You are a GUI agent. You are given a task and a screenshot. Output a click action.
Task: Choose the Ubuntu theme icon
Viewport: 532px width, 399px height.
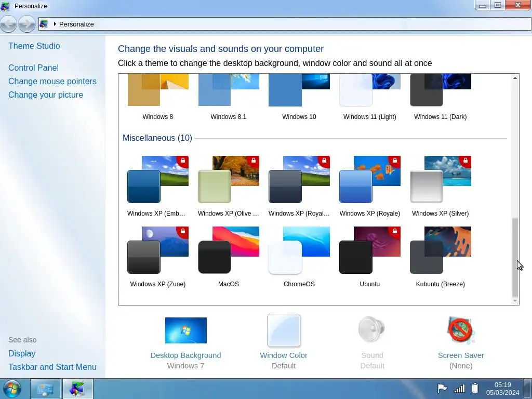tap(369, 250)
